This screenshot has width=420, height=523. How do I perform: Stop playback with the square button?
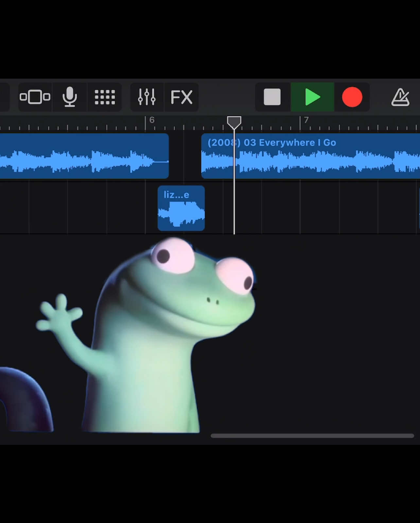pyautogui.click(x=272, y=97)
